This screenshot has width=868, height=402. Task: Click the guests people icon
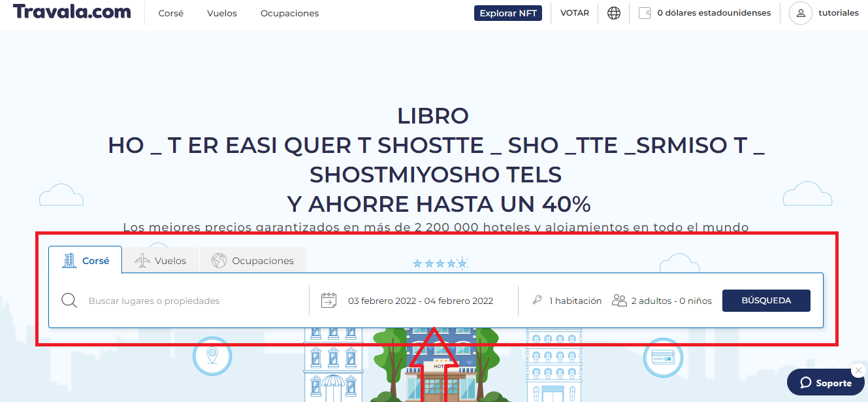coord(619,301)
